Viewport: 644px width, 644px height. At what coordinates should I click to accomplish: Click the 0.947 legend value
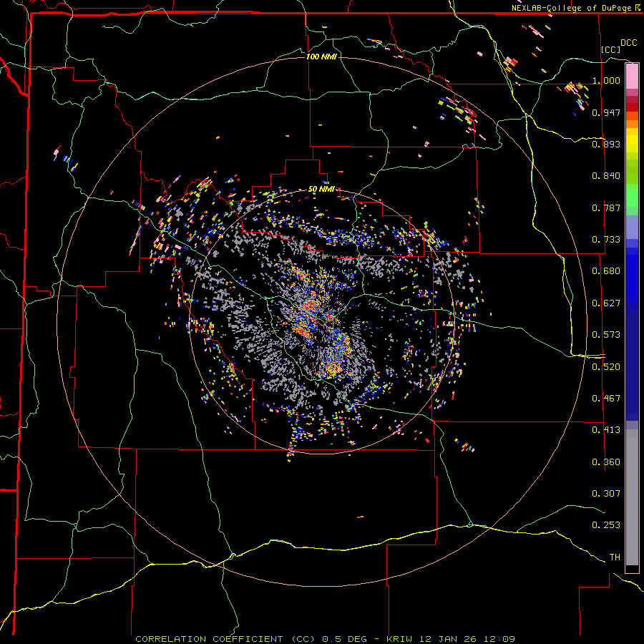coord(606,112)
